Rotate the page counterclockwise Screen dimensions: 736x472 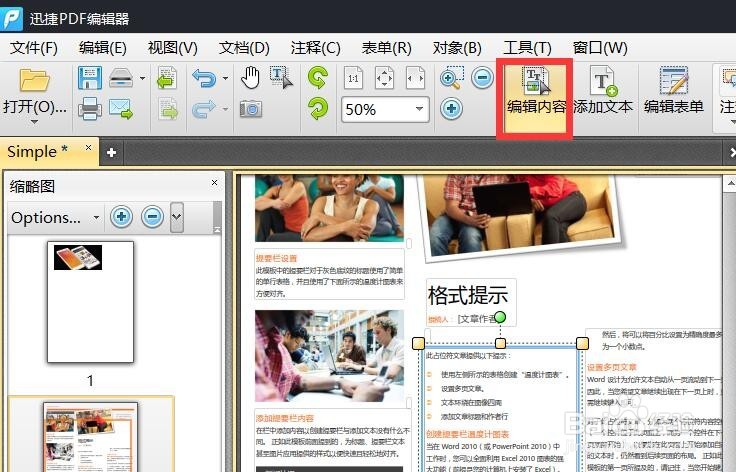pyautogui.click(x=318, y=77)
